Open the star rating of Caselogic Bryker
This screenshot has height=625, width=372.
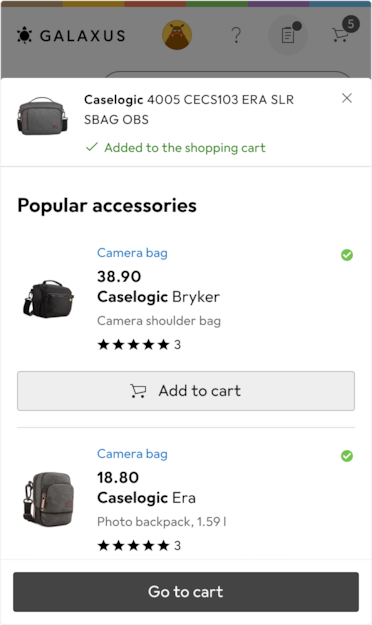point(139,345)
